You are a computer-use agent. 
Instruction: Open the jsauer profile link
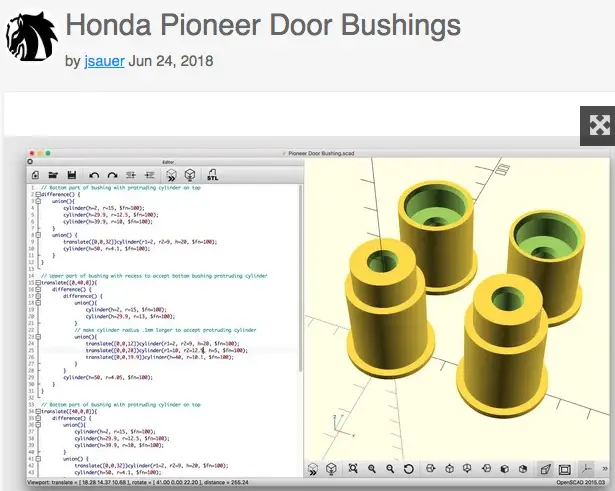[104, 61]
